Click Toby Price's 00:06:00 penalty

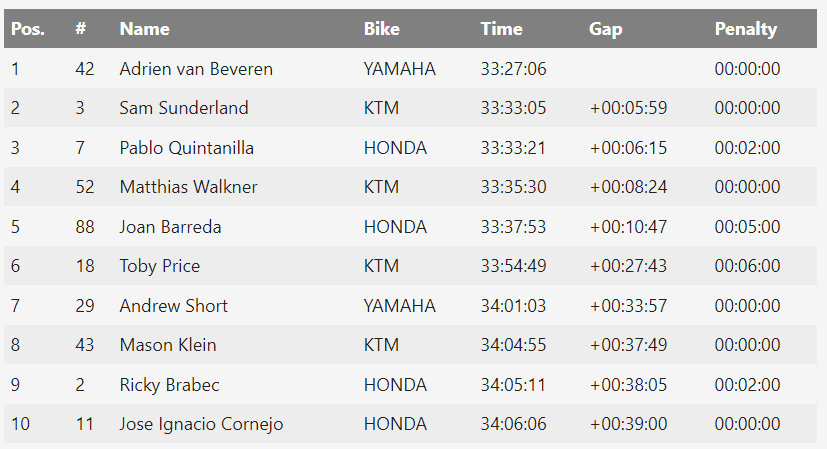[748, 266]
